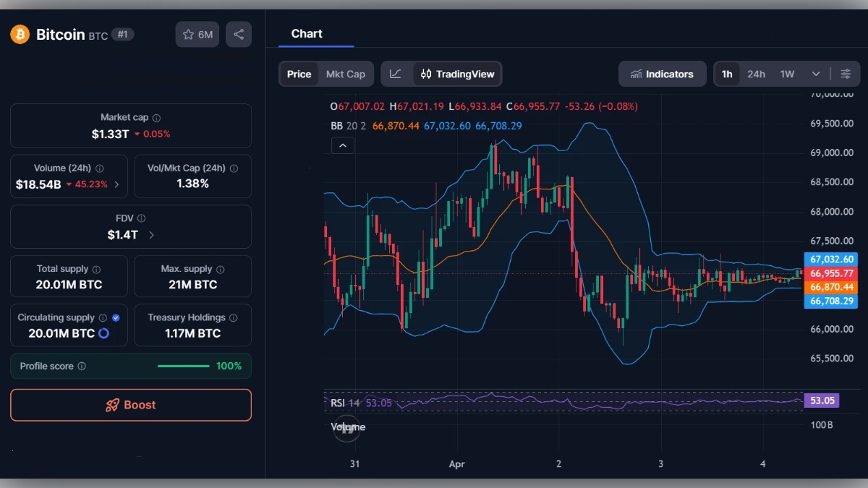Open Volume (24h) details via its arrow

[x=116, y=184]
